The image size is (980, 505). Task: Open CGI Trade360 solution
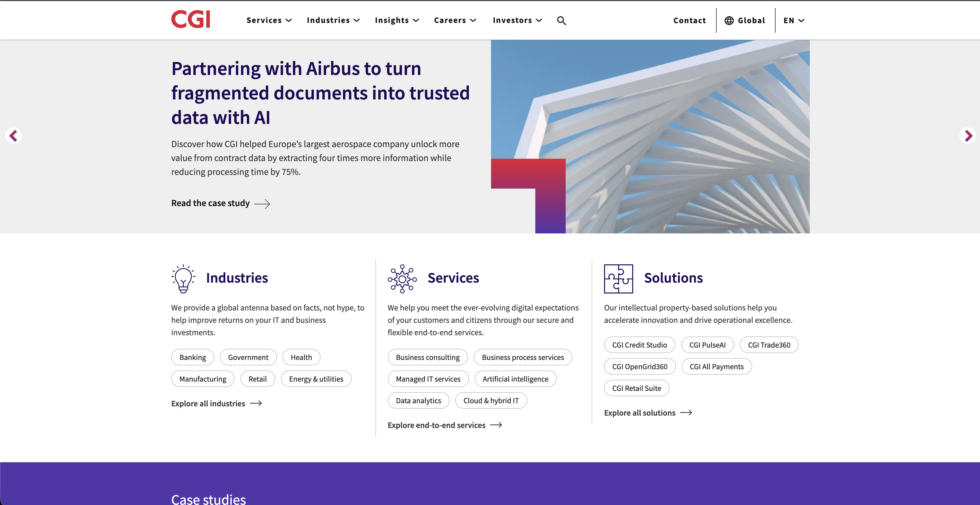click(769, 345)
